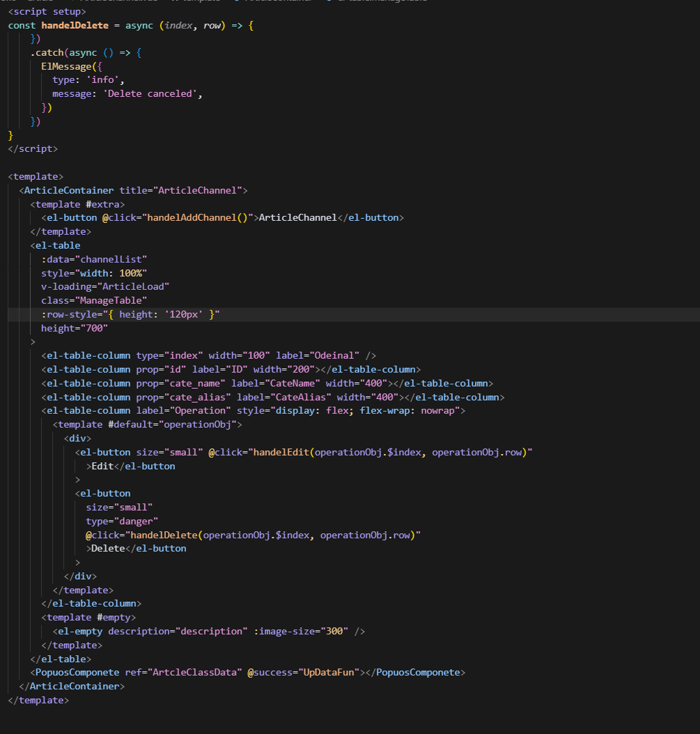Click the closing '</el-table>' tag
The image size is (700, 734).
coord(61,659)
